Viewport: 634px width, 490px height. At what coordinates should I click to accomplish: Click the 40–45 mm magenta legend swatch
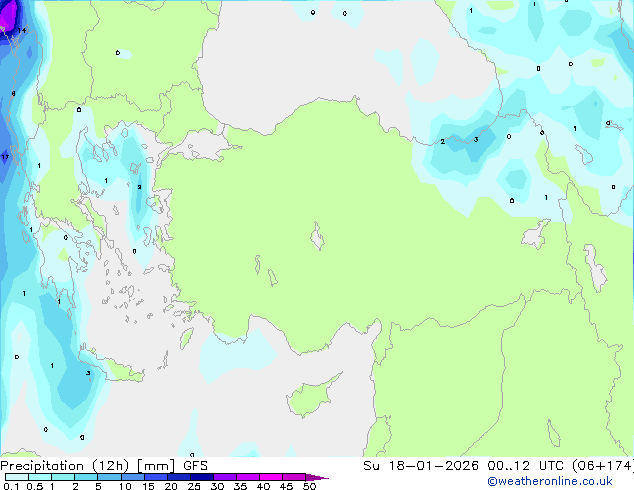(x=271, y=477)
